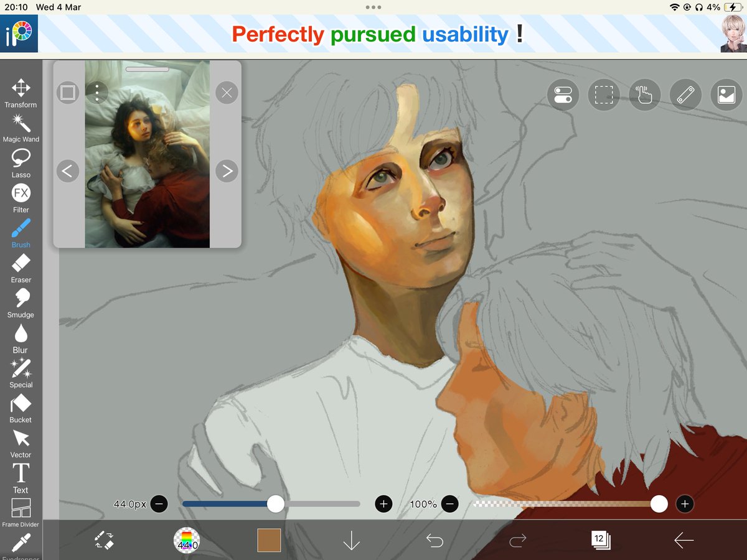The width and height of the screenshot is (747, 560).
Task: Select the Smudge tool
Action: pyautogui.click(x=21, y=304)
